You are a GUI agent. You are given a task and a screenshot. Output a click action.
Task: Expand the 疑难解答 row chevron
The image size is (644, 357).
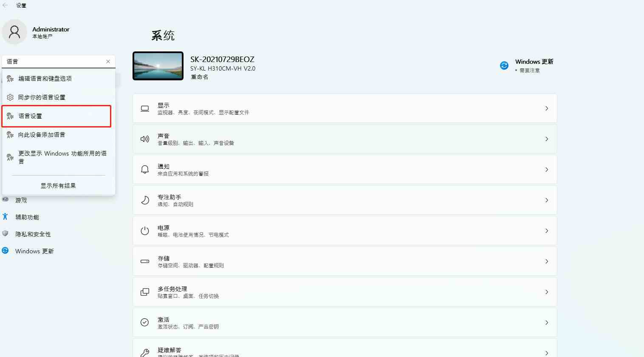point(547,353)
